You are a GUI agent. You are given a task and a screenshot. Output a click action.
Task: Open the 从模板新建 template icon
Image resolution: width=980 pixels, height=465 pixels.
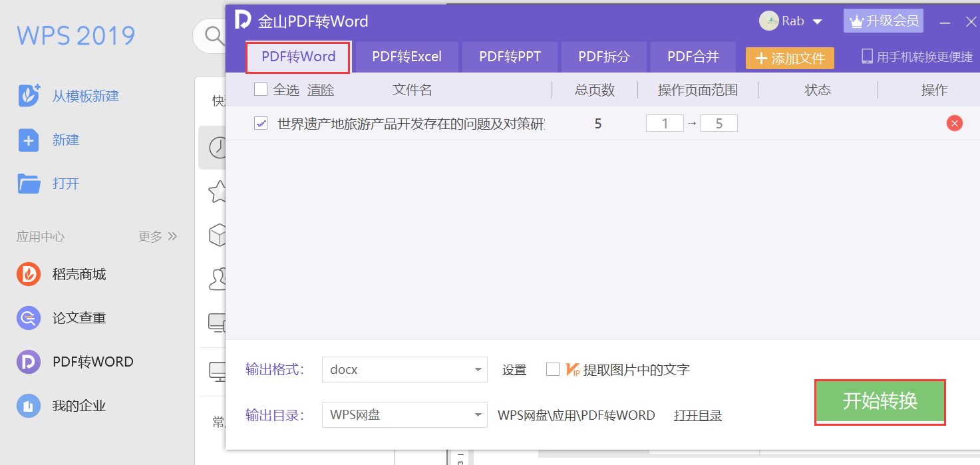(29, 96)
